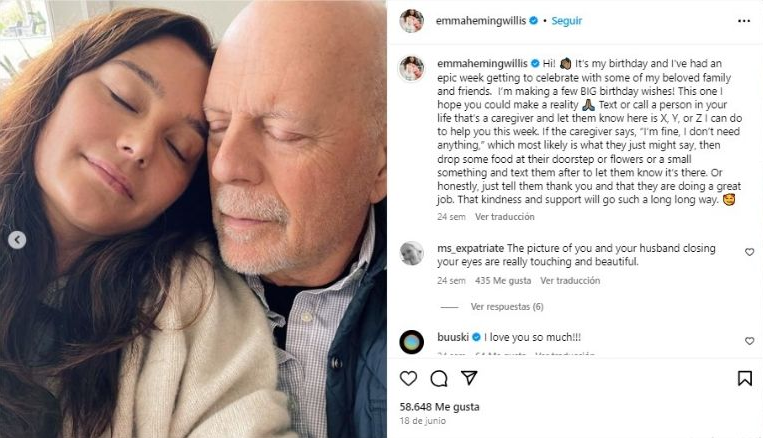This screenshot has width=763, height=438.
Task: Like buuski's comment heart
Action: [749, 341]
